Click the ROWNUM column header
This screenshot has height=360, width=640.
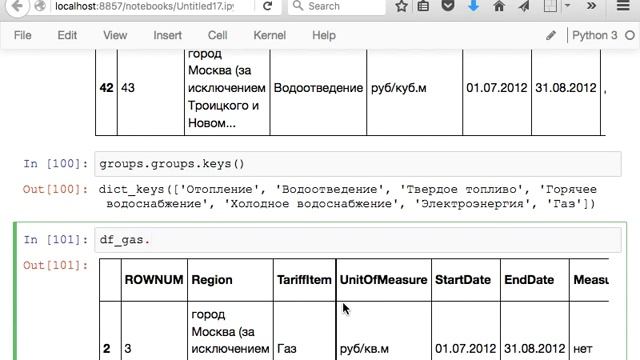[x=154, y=280]
